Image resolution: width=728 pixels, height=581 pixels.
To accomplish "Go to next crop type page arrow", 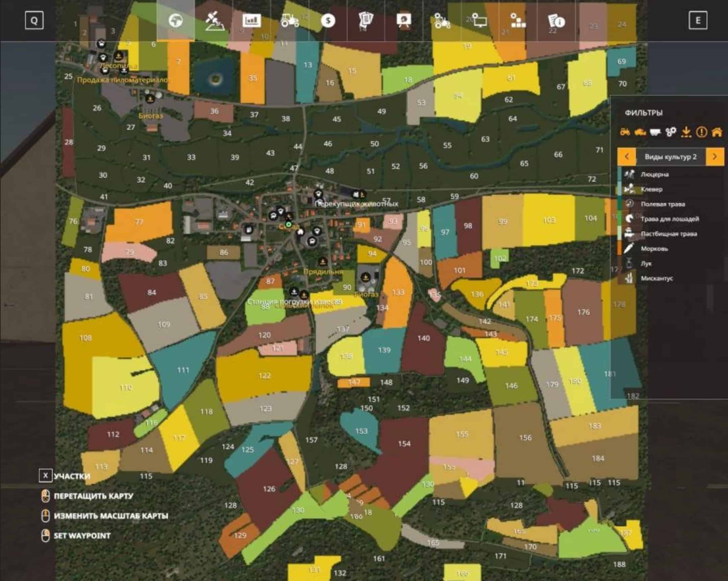I will [x=714, y=156].
